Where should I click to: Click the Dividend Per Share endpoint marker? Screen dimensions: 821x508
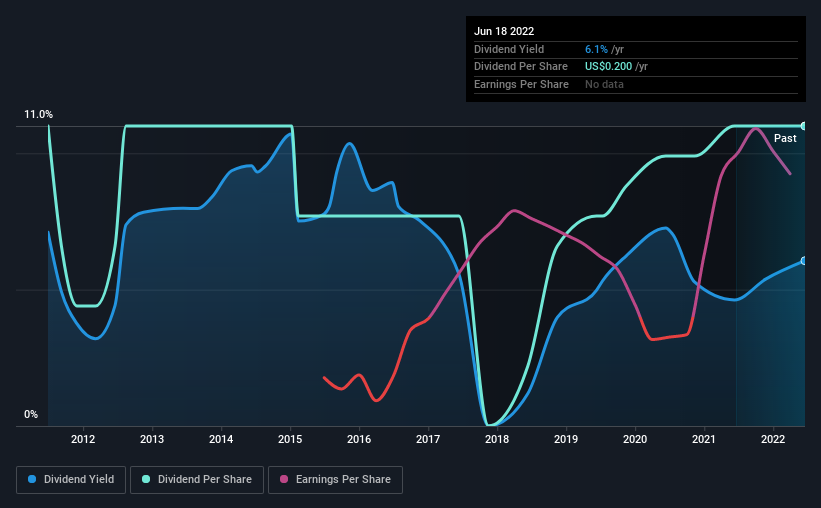tap(803, 126)
